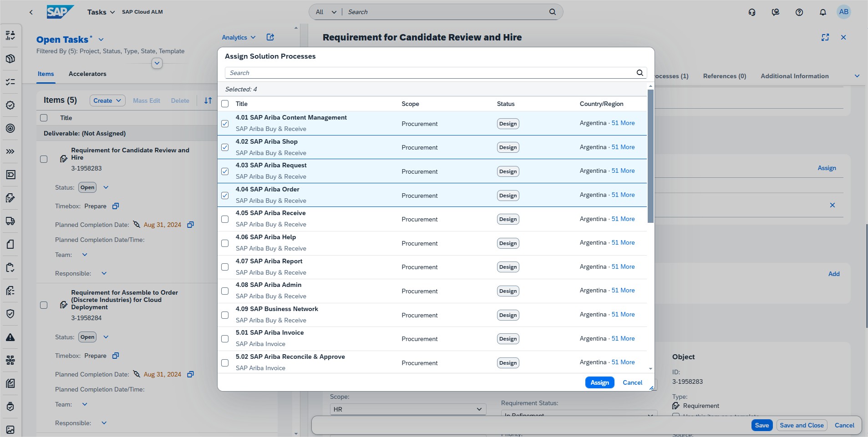
Task: Cancel the Assign Solution Processes dialog
Action: pos(632,382)
